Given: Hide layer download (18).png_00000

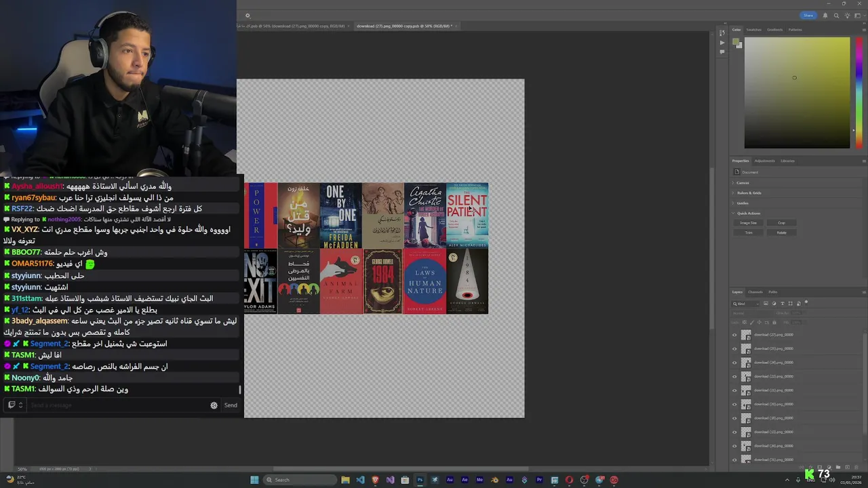Looking at the screenshot, I should 734,418.
